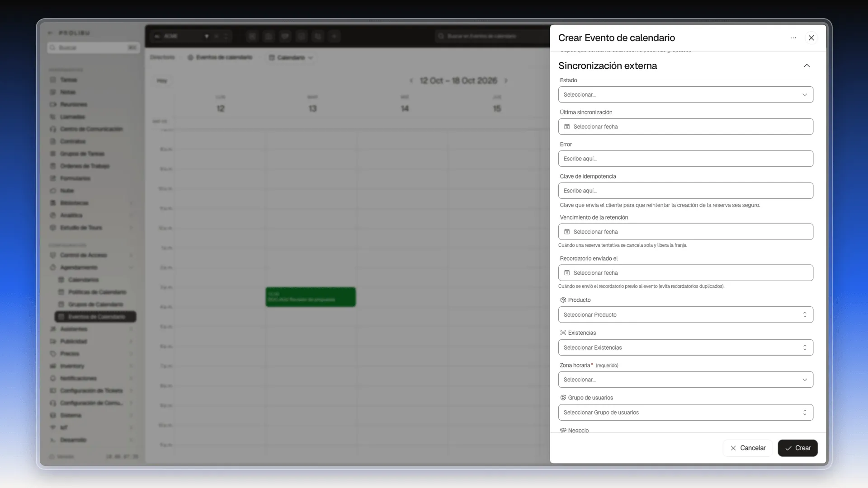868x488 pixels.
Task: Click the Hoy button in calendar
Action: click(162, 81)
